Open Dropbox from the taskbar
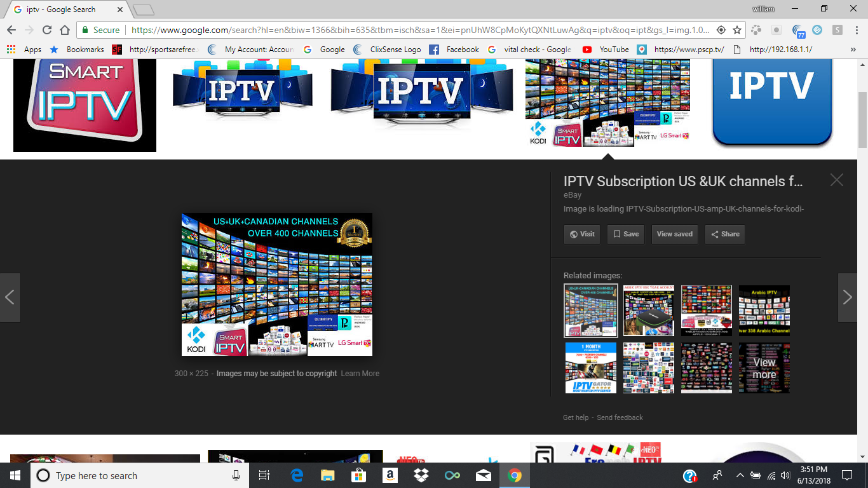Image resolution: width=868 pixels, height=488 pixels. (421, 475)
